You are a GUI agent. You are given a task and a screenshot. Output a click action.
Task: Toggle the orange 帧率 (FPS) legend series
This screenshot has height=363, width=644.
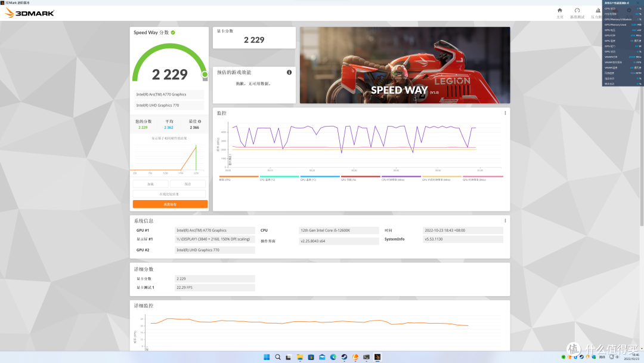(x=239, y=178)
